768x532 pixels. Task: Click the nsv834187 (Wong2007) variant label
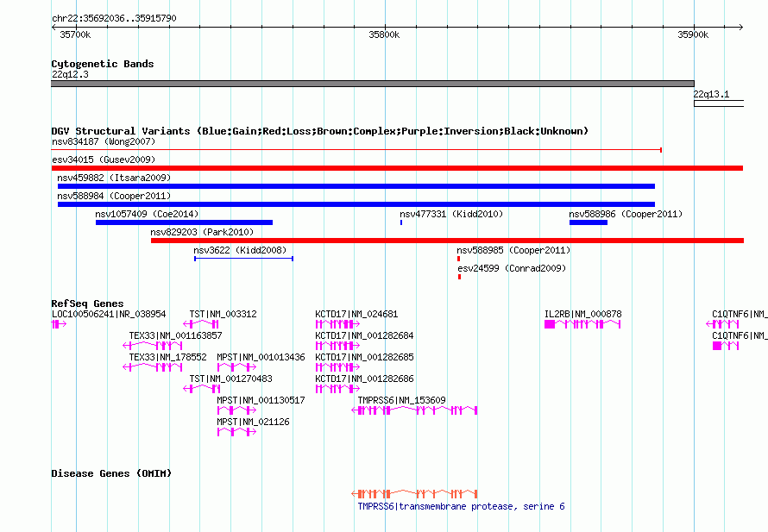tap(104, 141)
